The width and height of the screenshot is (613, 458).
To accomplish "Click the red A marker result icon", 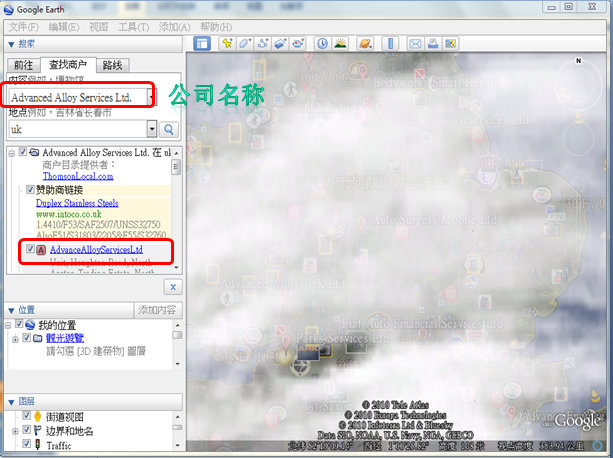I will tap(41, 250).
